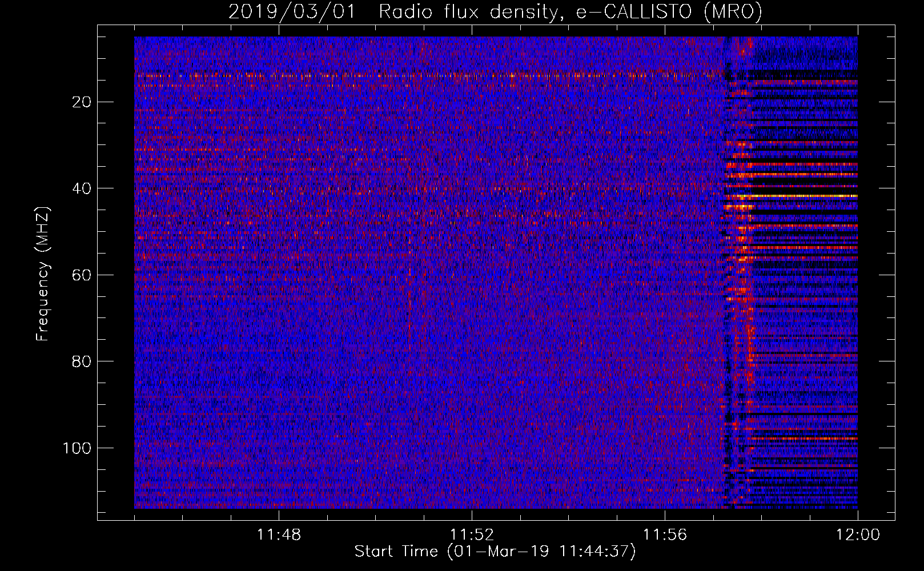Viewport: 924px width, 571px height.
Task: Click the 20 frequency tick label
Action: pos(82,102)
